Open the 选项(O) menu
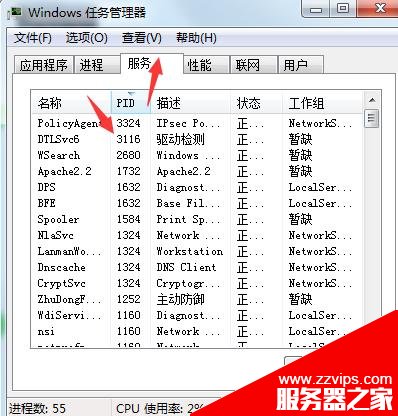This screenshot has width=398, height=416. point(87,38)
